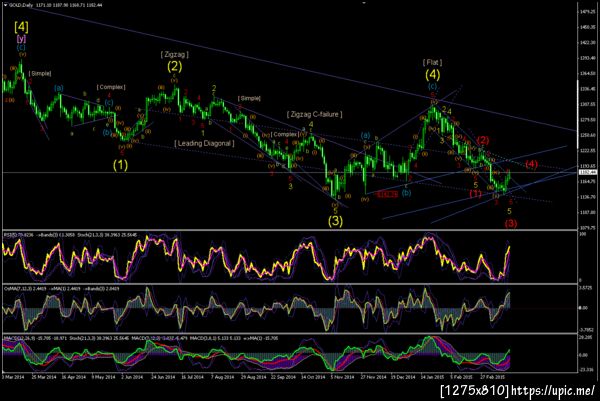Click the 1079.75 price axis label

click(x=588, y=228)
